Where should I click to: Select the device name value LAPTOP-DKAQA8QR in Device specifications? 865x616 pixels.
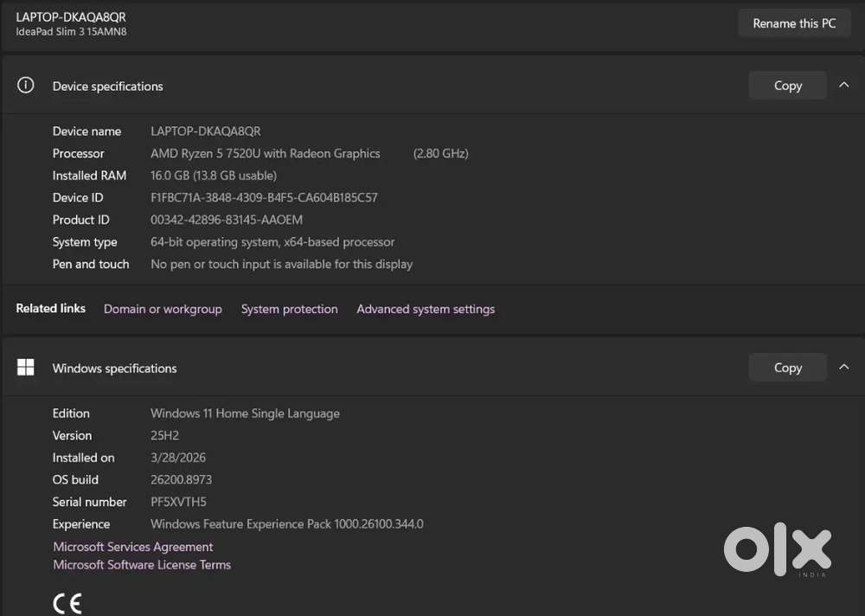(205, 132)
